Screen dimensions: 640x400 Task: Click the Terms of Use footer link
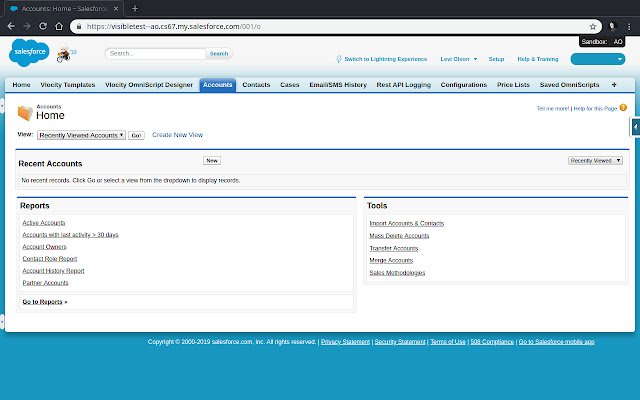pyautogui.click(x=448, y=342)
